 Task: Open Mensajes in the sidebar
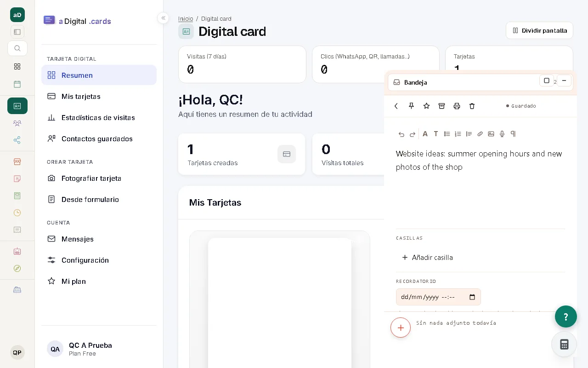click(x=99, y=239)
